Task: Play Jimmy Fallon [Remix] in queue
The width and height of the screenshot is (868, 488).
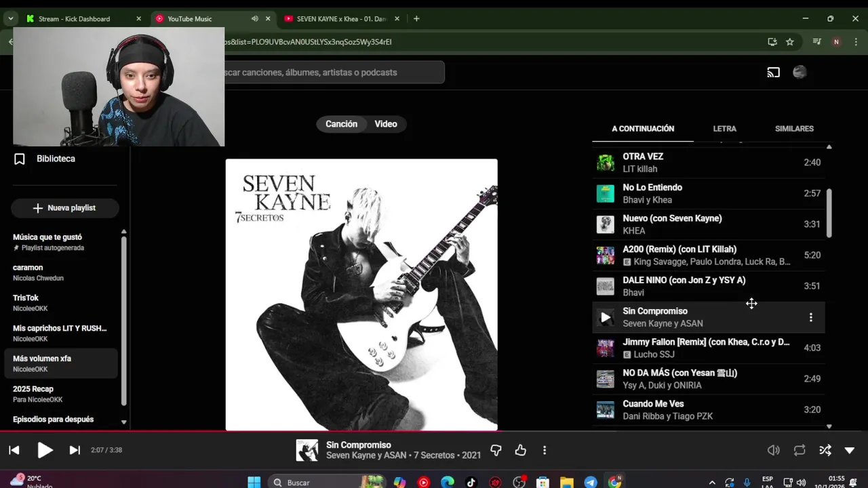Action: coord(709,348)
